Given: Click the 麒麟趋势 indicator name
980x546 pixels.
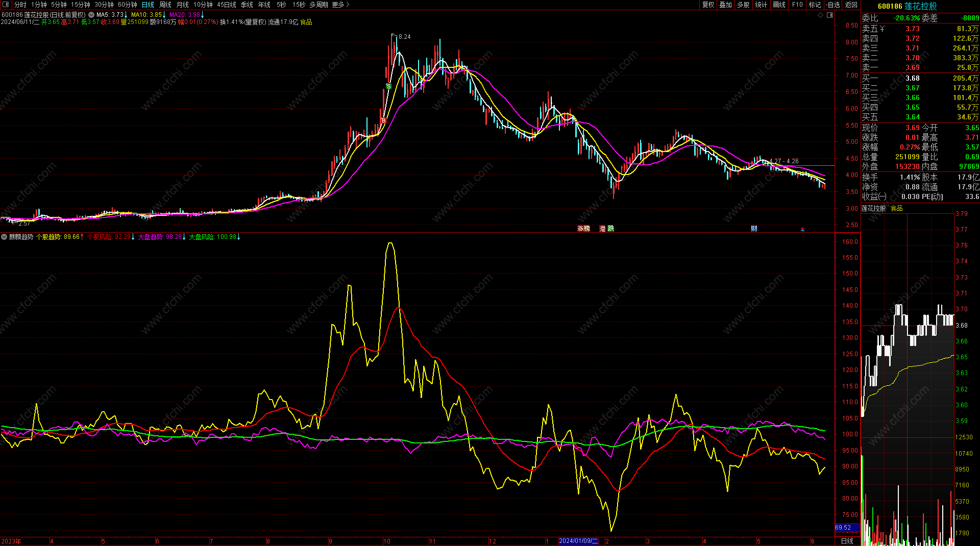Looking at the screenshot, I should click(x=21, y=237).
